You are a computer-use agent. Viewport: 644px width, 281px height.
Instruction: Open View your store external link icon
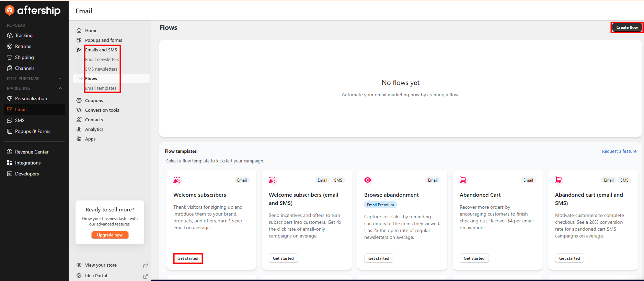146,266
